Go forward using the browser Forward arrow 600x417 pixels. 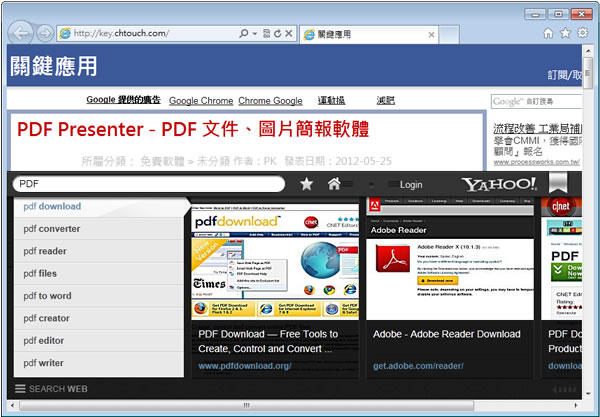point(45,34)
